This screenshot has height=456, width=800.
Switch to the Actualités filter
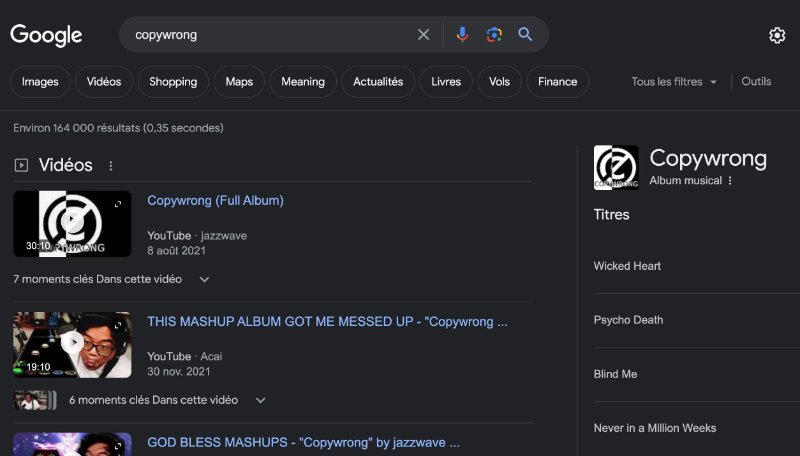click(x=378, y=82)
